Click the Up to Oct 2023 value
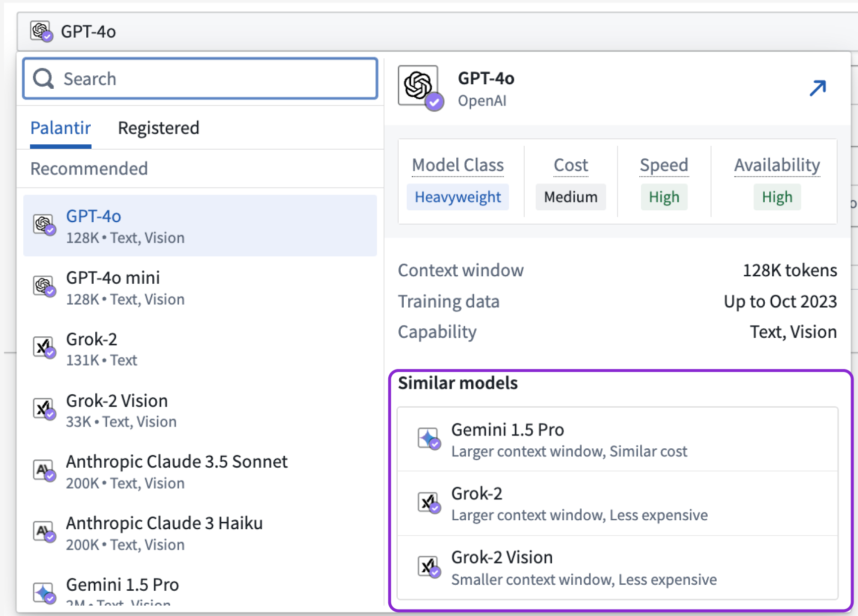 pos(781,302)
